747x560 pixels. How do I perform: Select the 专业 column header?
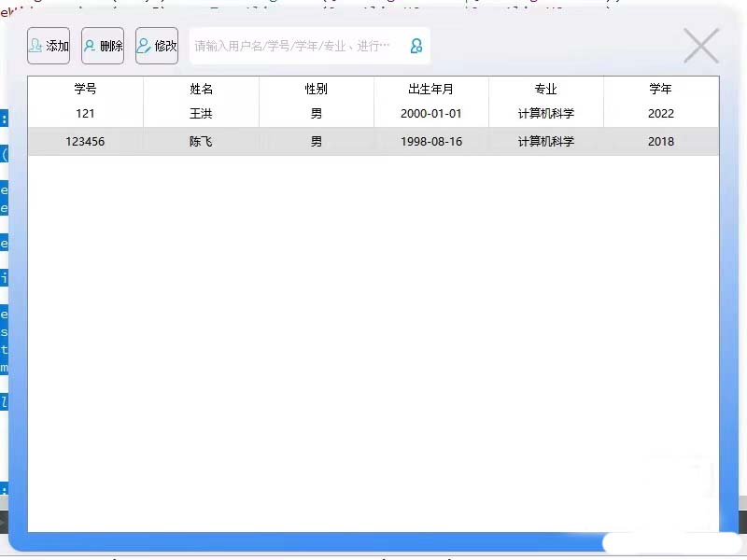click(x=546, y=89)
